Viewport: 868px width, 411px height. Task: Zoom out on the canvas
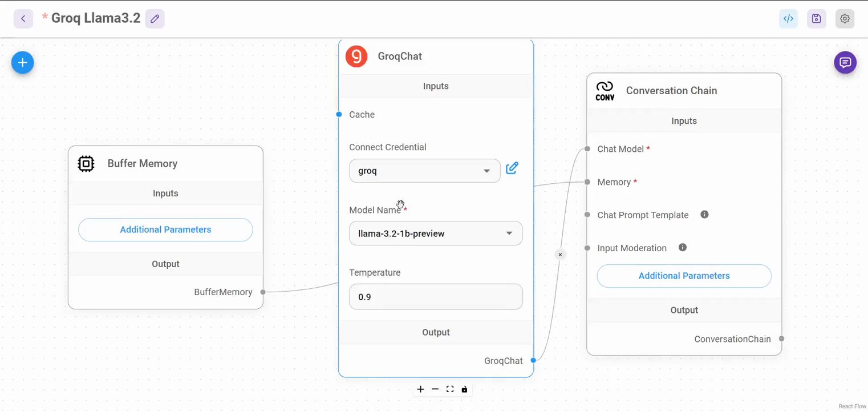435,389
